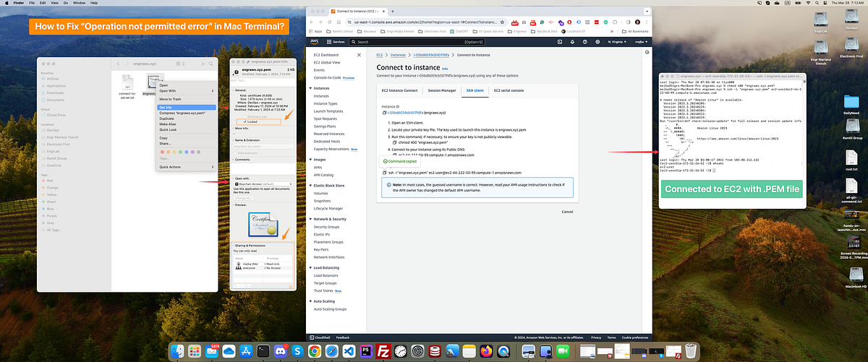This screenshot has width=868, height=362.
Task: Select Red tag in Finder sidebar
Action: pos(49,181)
